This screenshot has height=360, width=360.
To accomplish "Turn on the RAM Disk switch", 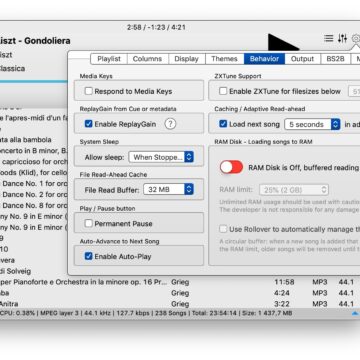I will click(x=231, y=167).
